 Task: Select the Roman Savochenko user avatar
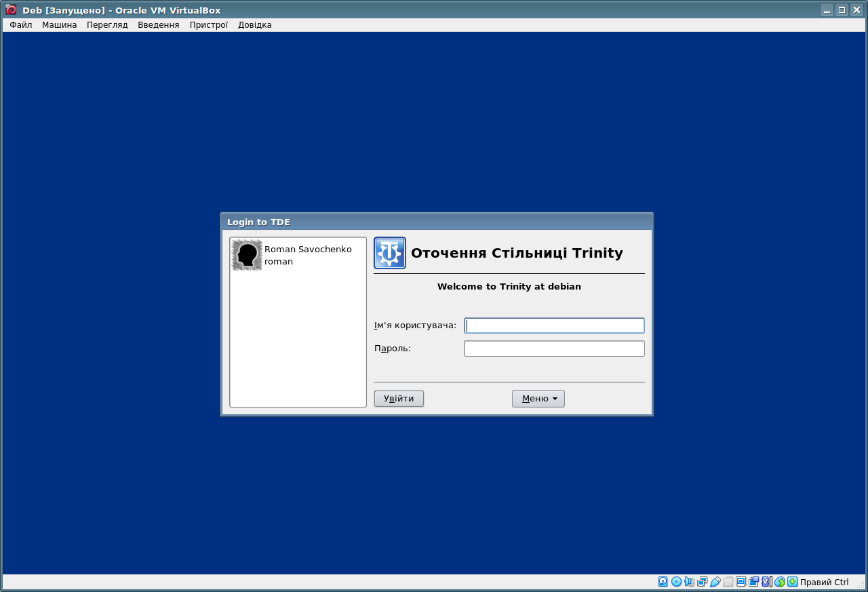[x=247, y=255]
